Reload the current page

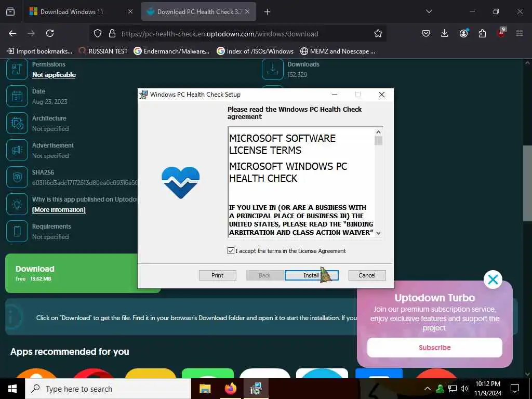tap(50, 33)
